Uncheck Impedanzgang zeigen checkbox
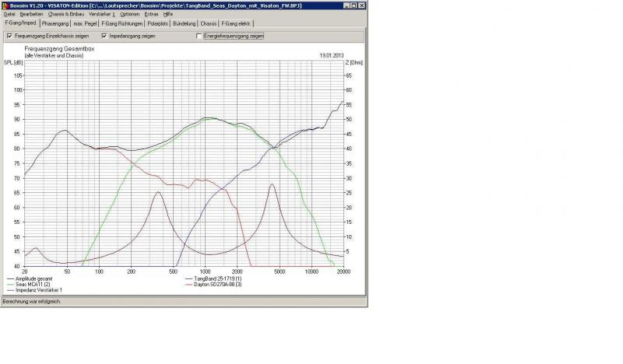Image resolution: width=623 pixels, height=364 pixels. tap(104, 36)
